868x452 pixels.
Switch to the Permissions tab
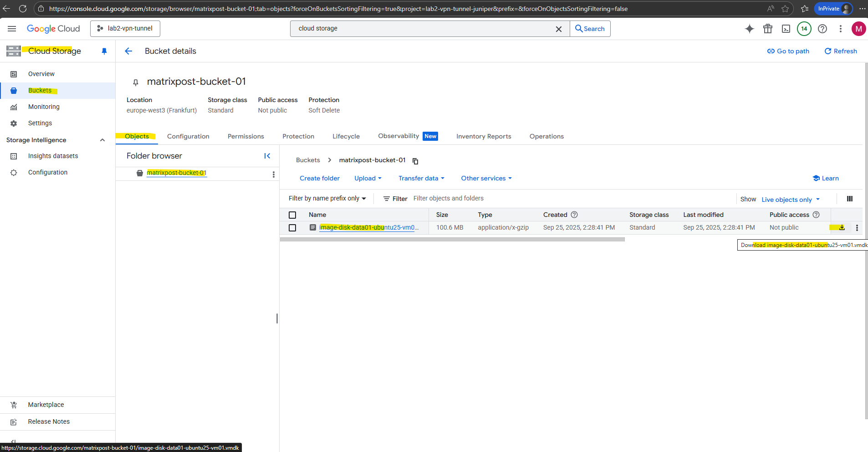pos(246,136)
